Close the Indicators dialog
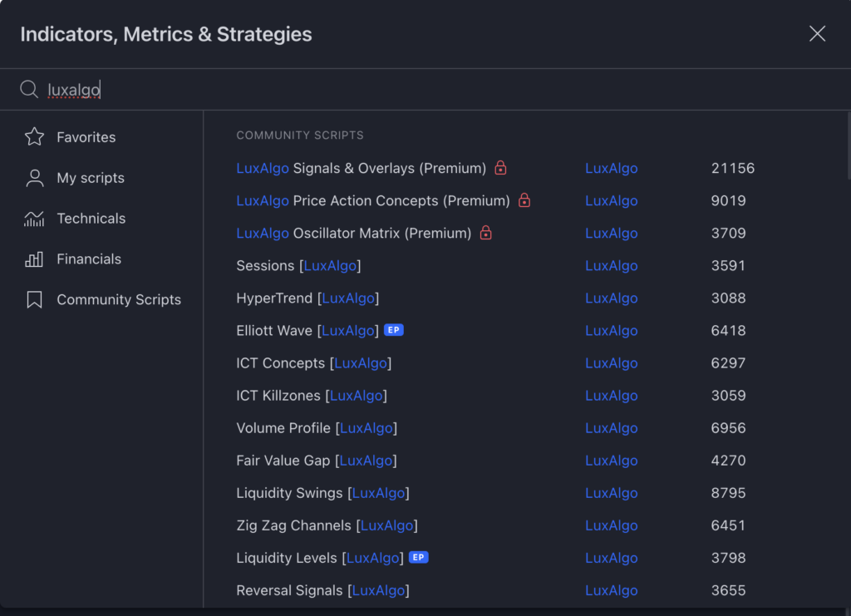The height and width of the screenshot is (616, 851). [817, 33]
